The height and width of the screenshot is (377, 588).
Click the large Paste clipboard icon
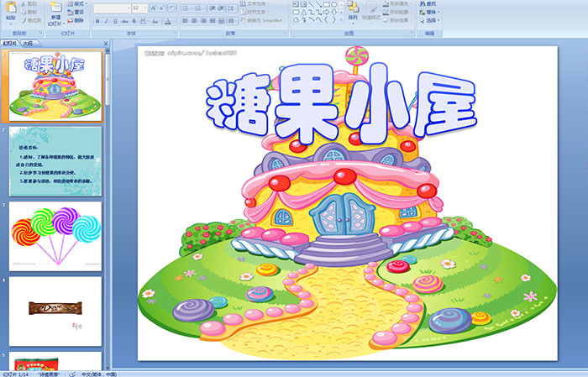(11, 7)
